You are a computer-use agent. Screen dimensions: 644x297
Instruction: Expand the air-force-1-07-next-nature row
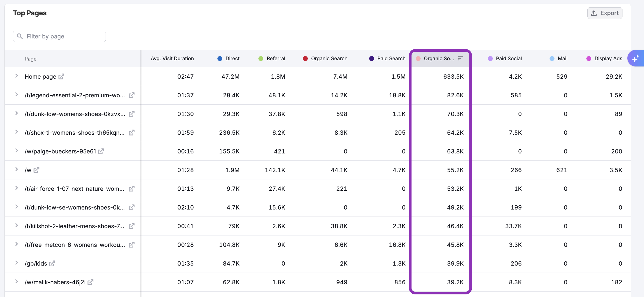(17, 188)
